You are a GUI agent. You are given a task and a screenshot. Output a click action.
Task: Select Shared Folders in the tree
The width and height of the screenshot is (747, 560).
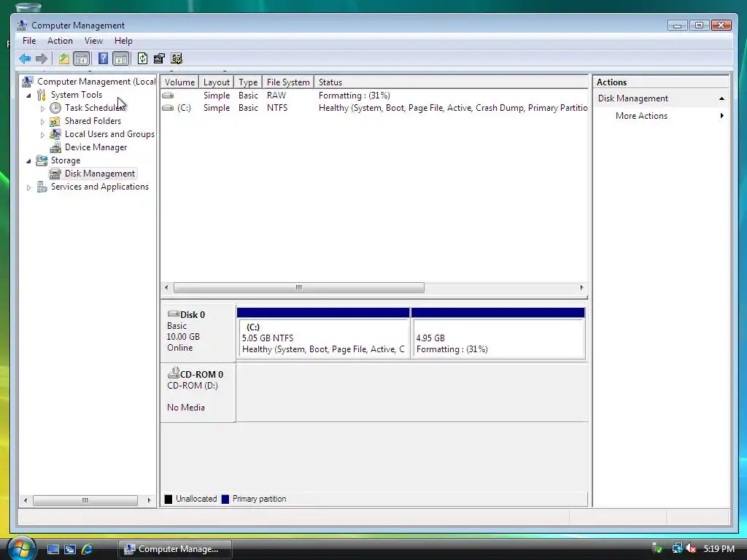coord(93,121)
